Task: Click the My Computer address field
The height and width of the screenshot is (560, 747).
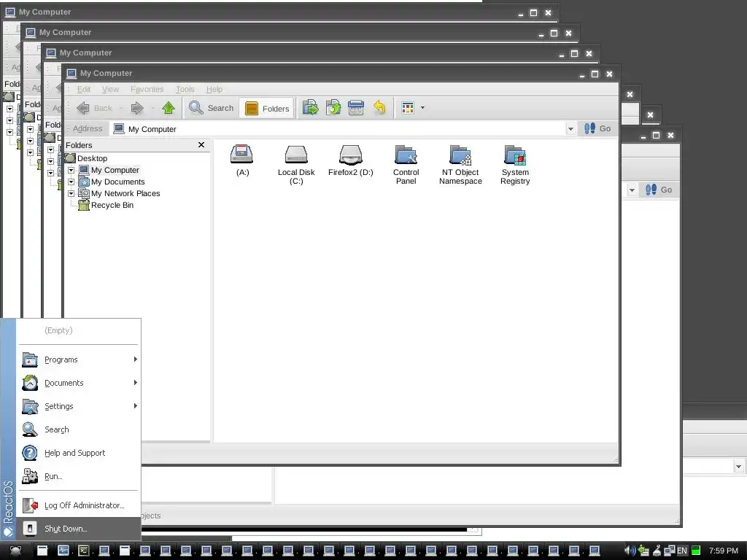Action: pos(337,129)
